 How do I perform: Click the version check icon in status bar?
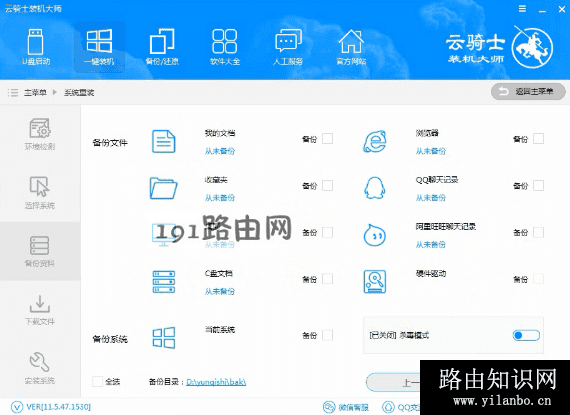tap(17, 407)
